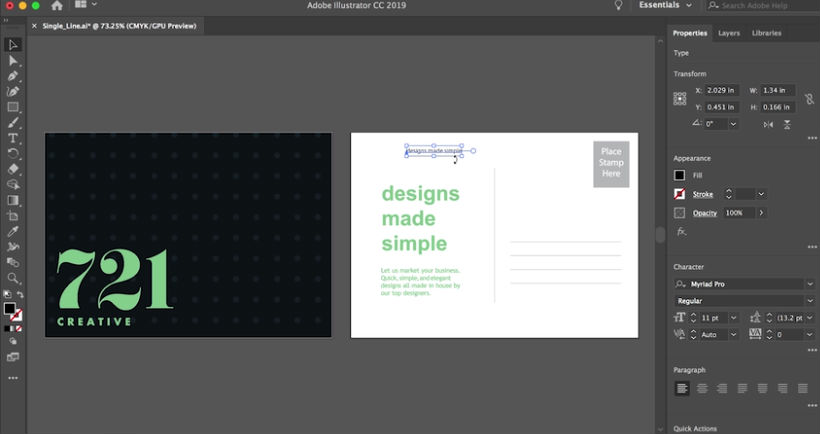Show more Paragraph options
820x434 pixels.
point(812,405)
